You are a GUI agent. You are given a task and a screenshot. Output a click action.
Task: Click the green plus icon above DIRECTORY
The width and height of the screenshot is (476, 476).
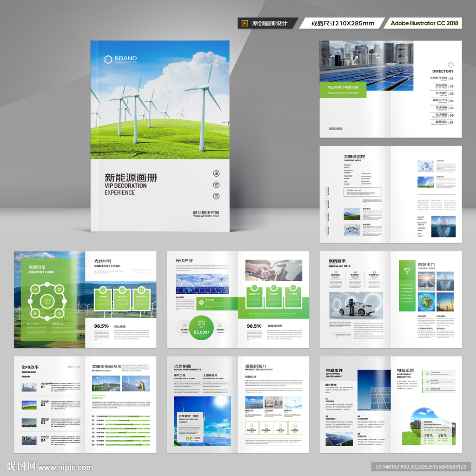pyautogui.click(x=451, y=65)
